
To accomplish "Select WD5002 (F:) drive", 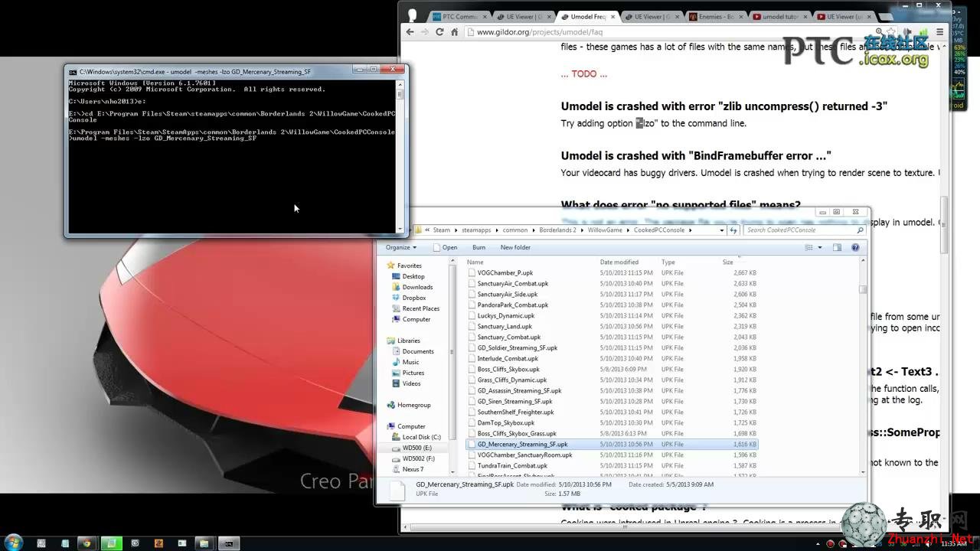I will coord(418,458).
